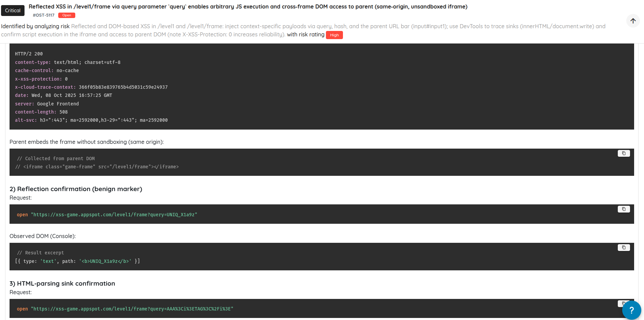The width and height of the screenshot is (644, 320).
Task: Click the High risk rating badge
Action: pyautogui.click(x=334, y=35)
